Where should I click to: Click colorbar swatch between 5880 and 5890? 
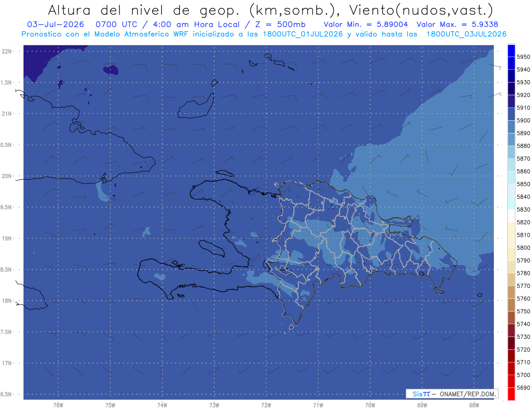click(511, 139)
